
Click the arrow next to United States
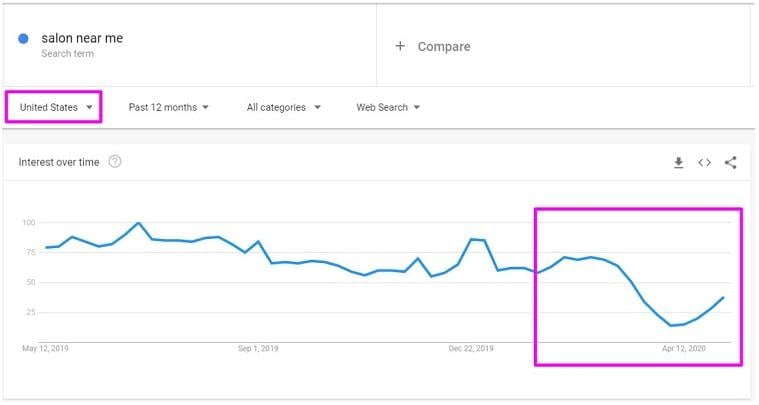(89, 107)
